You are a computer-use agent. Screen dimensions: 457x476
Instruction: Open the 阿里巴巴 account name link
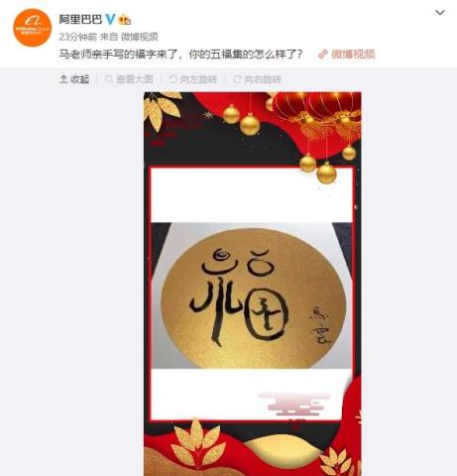tap(80, 19)
